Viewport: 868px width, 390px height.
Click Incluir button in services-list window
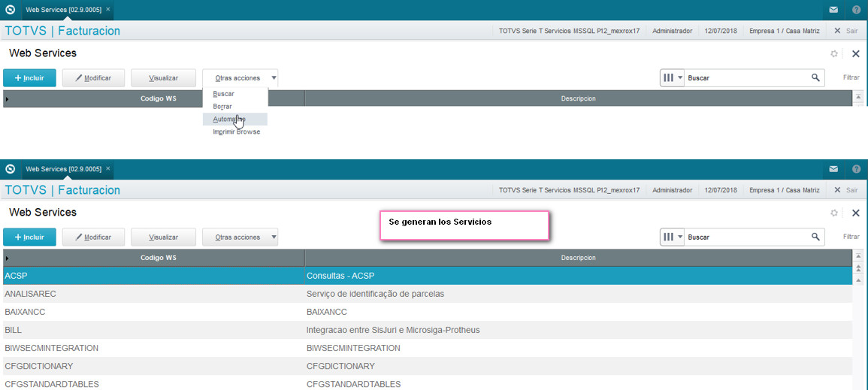pos(29,237)
